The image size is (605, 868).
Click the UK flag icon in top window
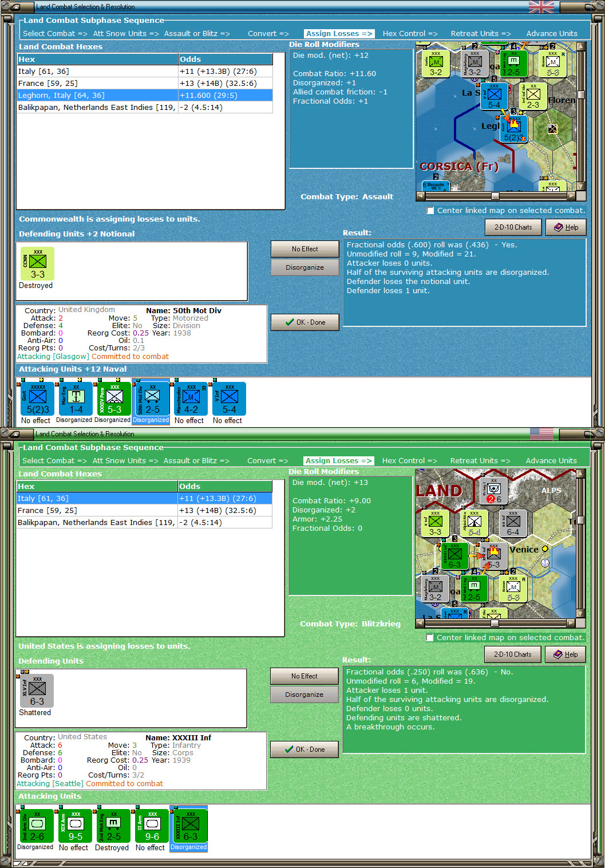[541, 7]
